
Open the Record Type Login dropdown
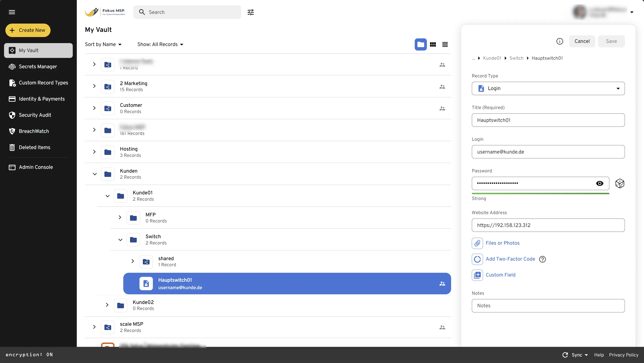pyautogui.click(x=548, y=88)
